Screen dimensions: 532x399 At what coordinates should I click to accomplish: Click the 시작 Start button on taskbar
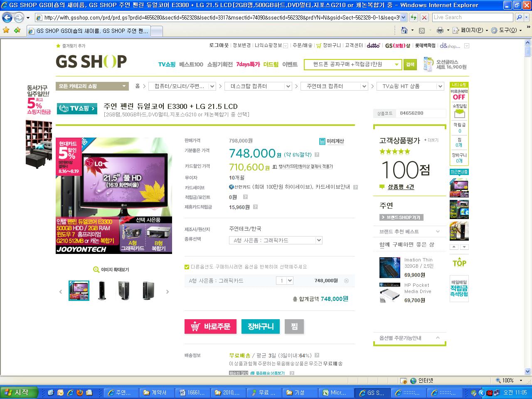(19, 392)
